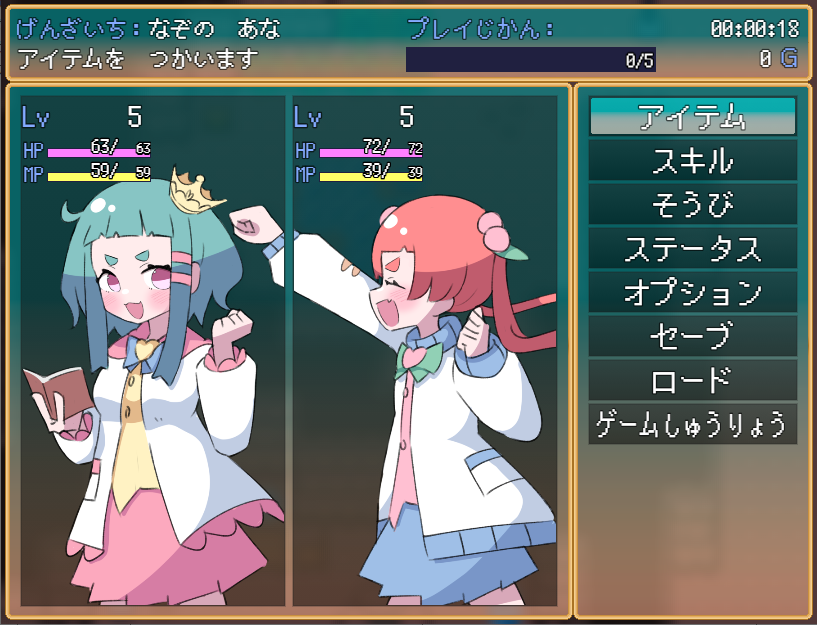Image resolution: width=817 pixels, height=625 pixels.
Task: Click the second character's HP bar
Action: (371, 152)
